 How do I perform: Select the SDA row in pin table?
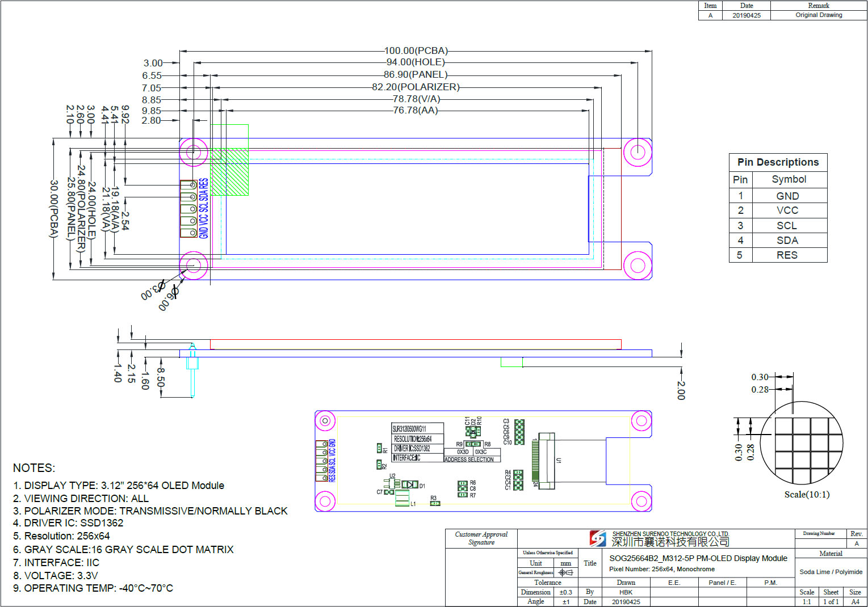[778, 241]
